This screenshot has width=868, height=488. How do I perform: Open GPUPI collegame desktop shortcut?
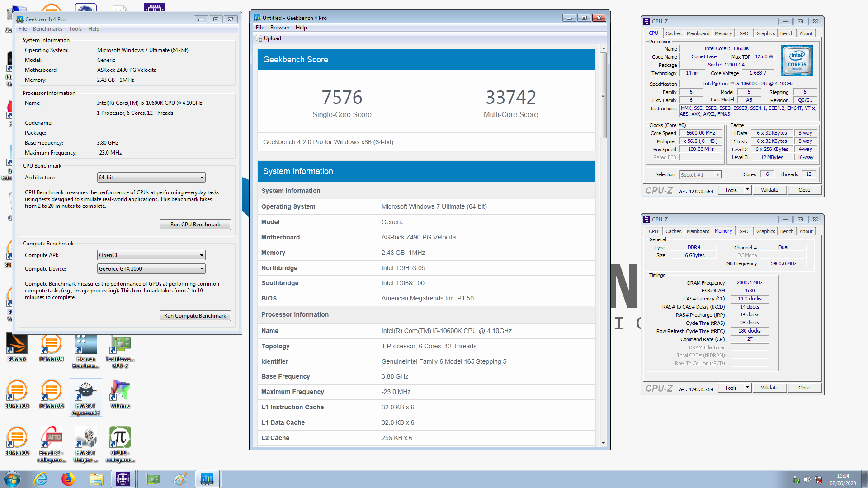120,445
